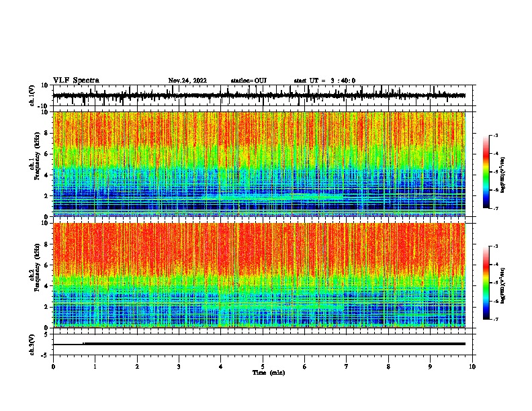Viewport: 532px width, 411px height.
Task: Click the 4 kHz tick on ch.1 frequency axis
Action: coord(46,175)
